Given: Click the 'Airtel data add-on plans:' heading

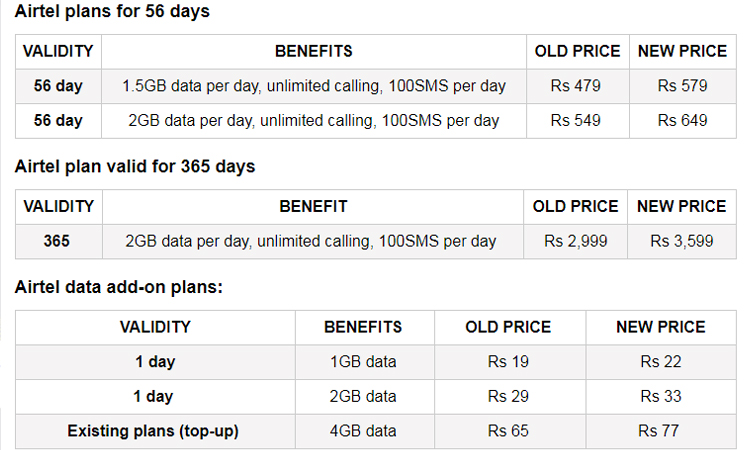Looking at the screenshot, I should [x=119, y=287].
